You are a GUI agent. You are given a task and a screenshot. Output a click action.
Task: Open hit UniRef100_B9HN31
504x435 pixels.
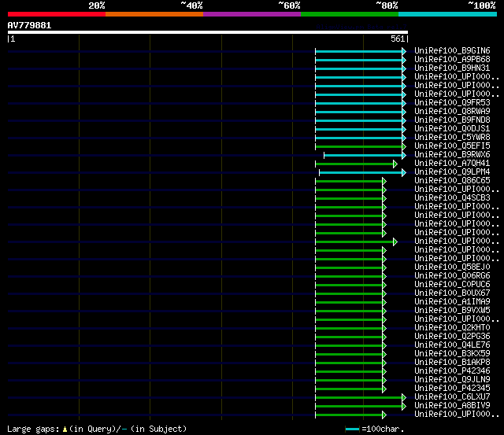452,68
